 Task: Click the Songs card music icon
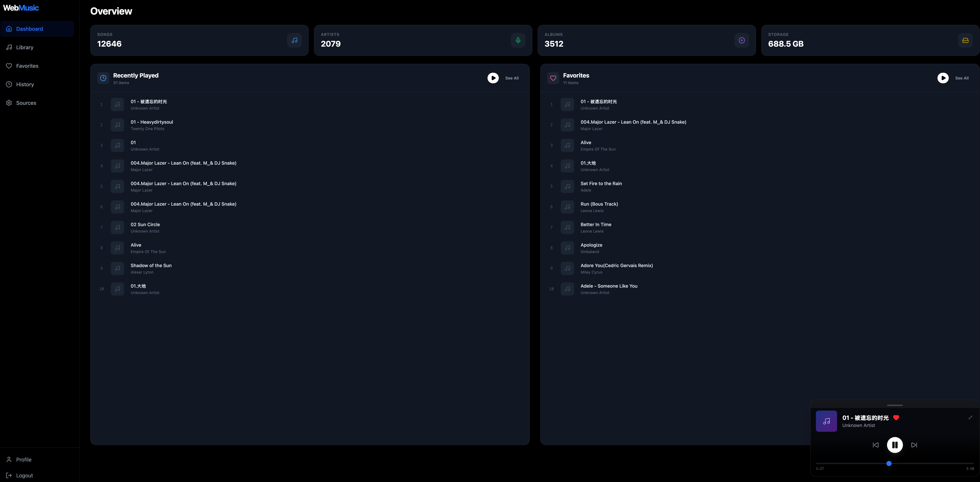[294, 40]
